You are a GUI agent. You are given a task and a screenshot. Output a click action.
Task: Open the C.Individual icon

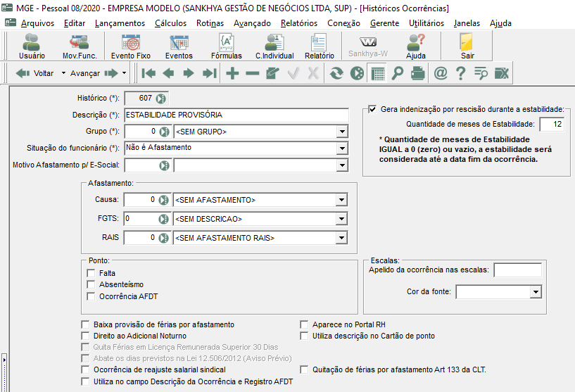tap(274, 46)
